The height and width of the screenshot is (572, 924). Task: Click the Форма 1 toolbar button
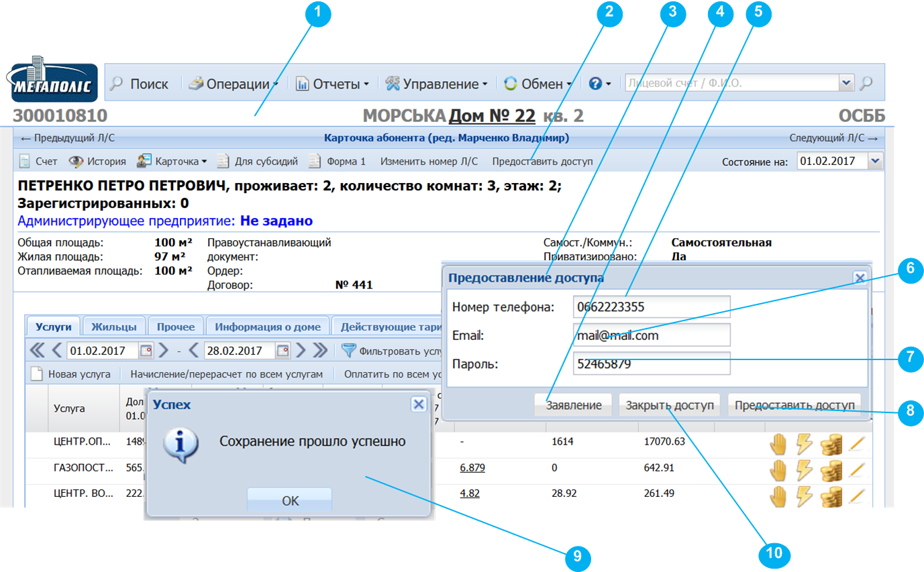[338, 162]
